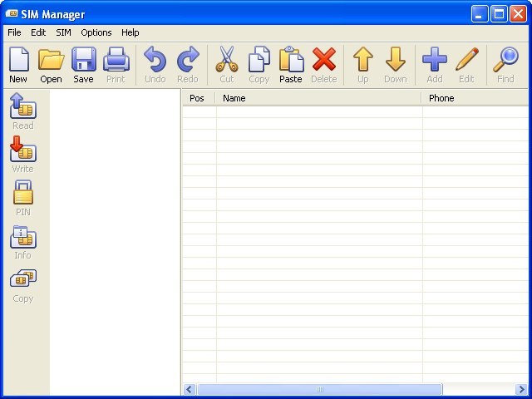Click the Print printer icon
The width and height of the screenshot is (532, 399).
(116, 65)
